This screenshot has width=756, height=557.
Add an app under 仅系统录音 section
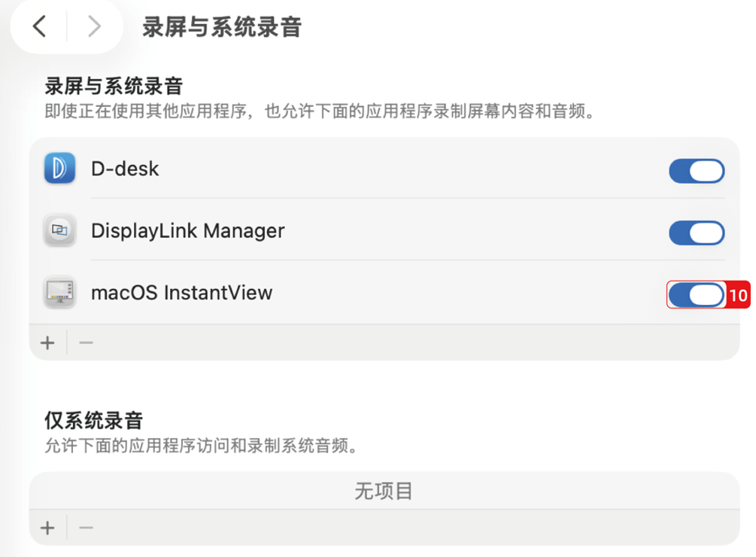[48, 528]
